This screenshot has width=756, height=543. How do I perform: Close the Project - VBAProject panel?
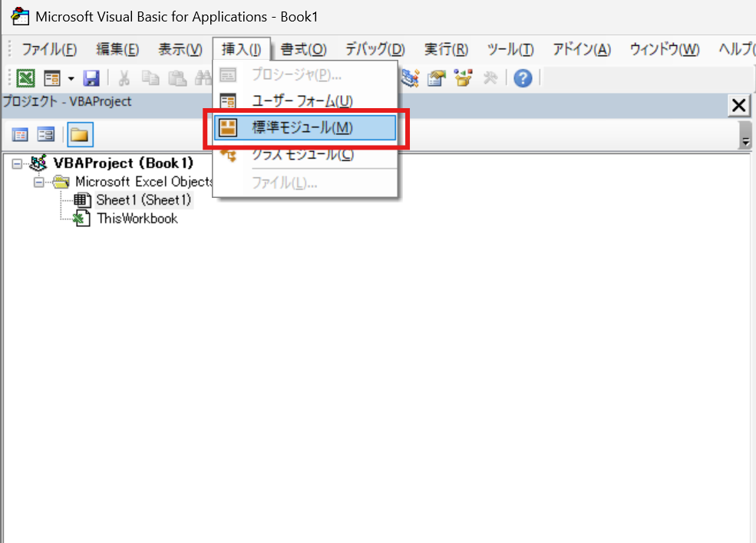pyautogui.click(x=738, y=106)
